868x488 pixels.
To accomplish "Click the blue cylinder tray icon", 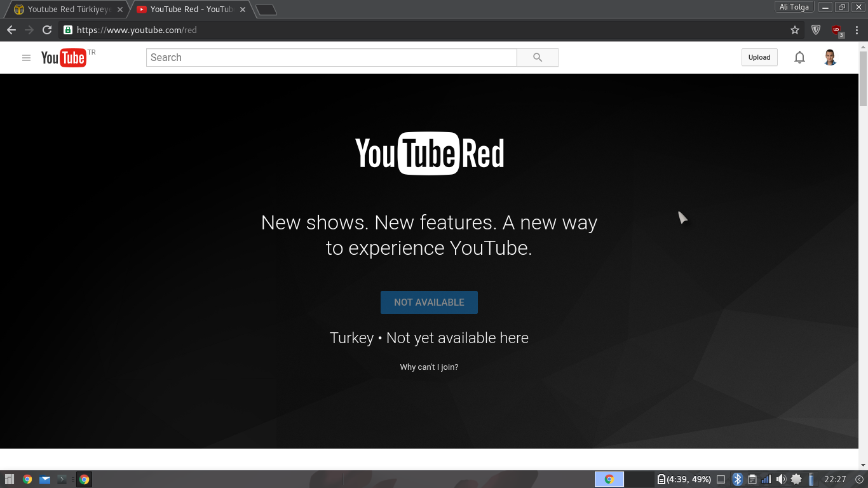I will click(x=811, y=479).
